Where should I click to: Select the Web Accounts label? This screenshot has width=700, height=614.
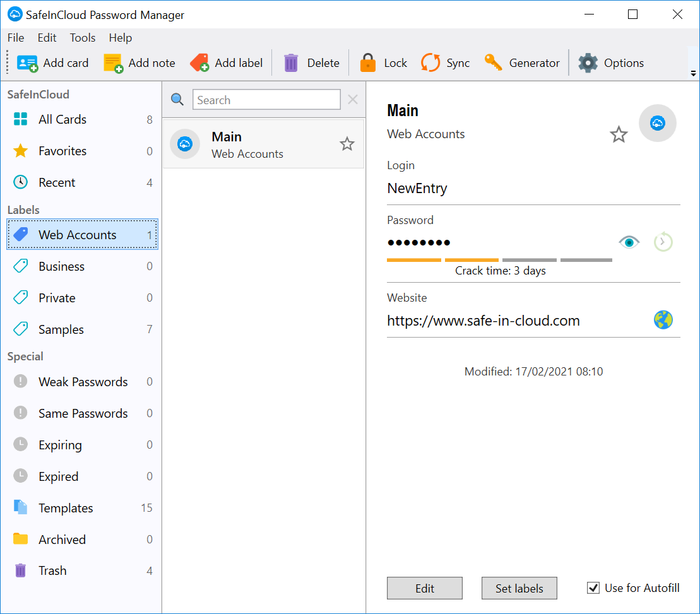82,234
